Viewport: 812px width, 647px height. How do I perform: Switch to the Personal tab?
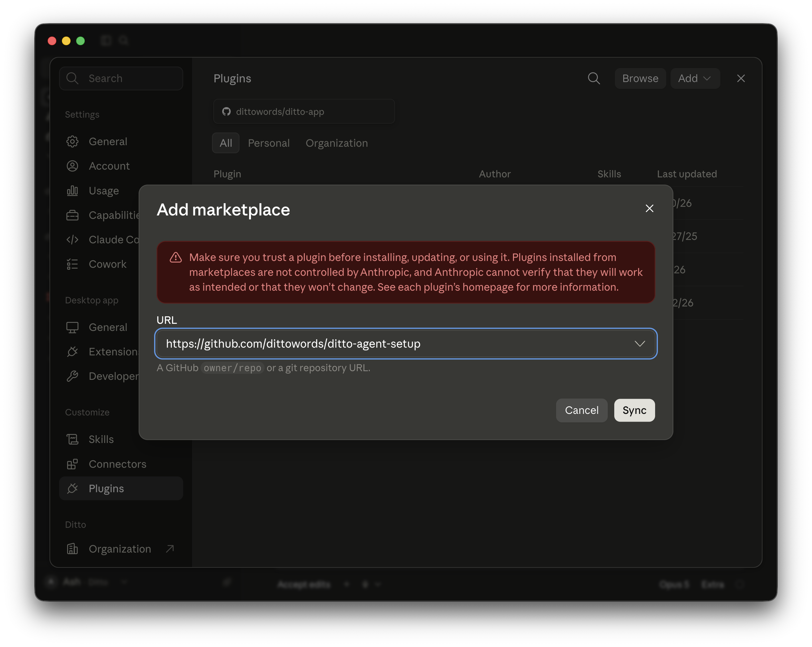click(x=269, y=143)
